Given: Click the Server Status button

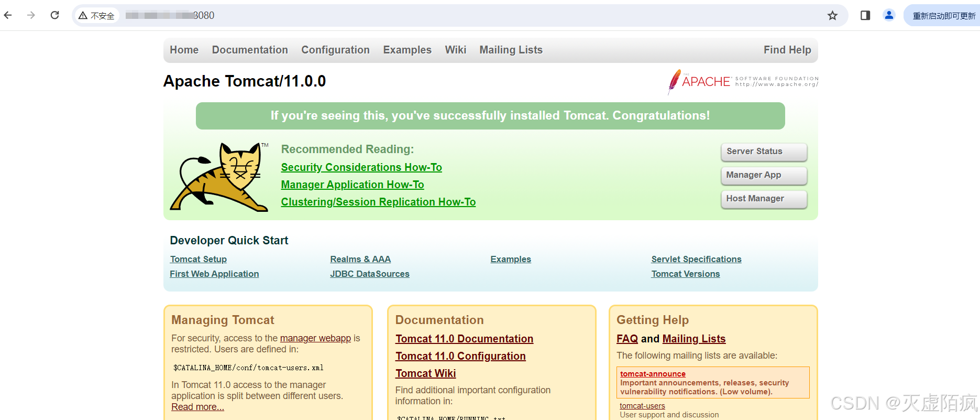Looking at the screenshot, I should click(764, 152).
